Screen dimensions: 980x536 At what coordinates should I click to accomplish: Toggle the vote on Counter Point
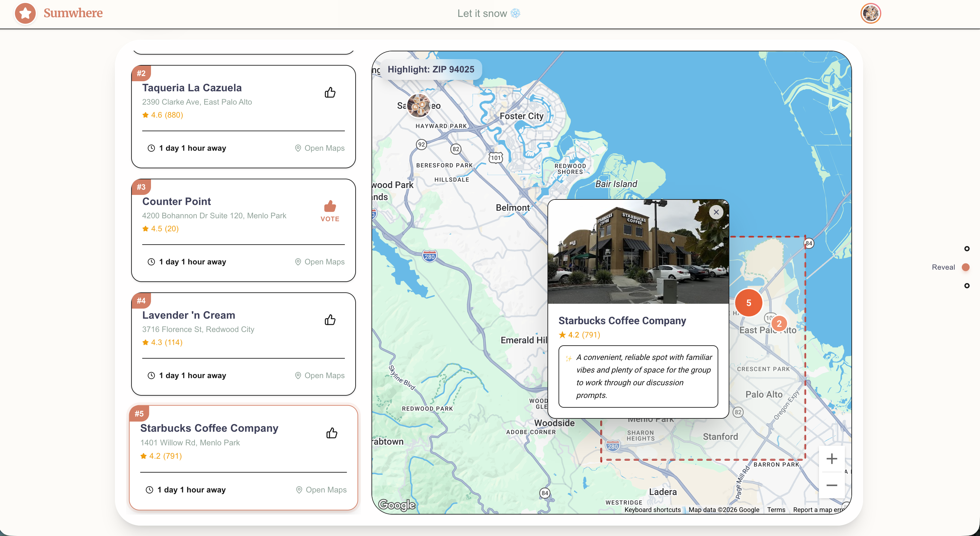330,211
